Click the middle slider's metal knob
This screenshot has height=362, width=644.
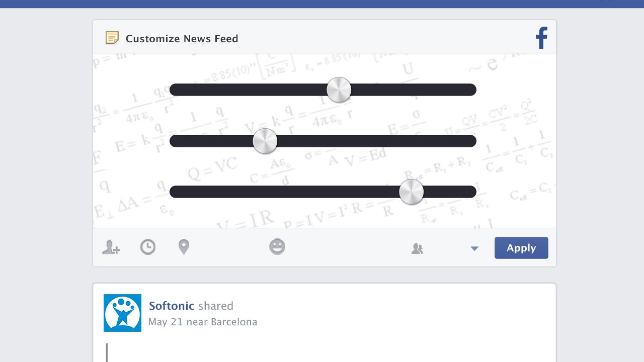click(265, 141)
